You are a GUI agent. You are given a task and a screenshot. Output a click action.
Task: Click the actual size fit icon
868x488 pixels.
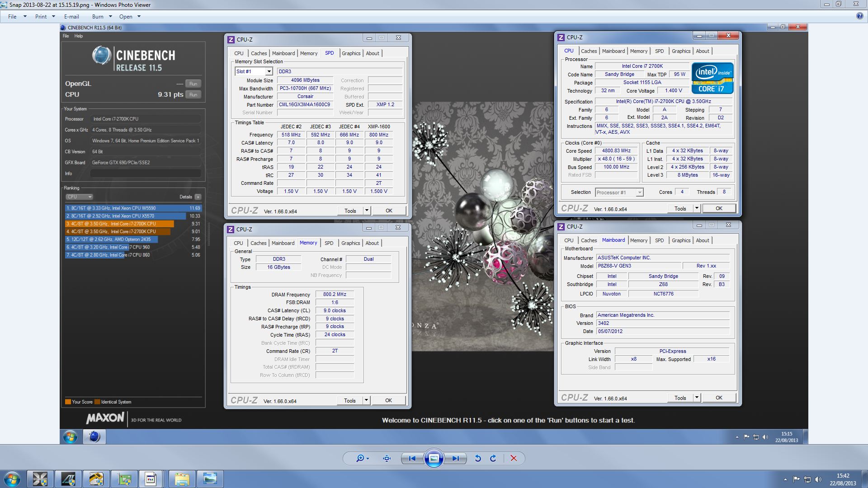point(387,458)
